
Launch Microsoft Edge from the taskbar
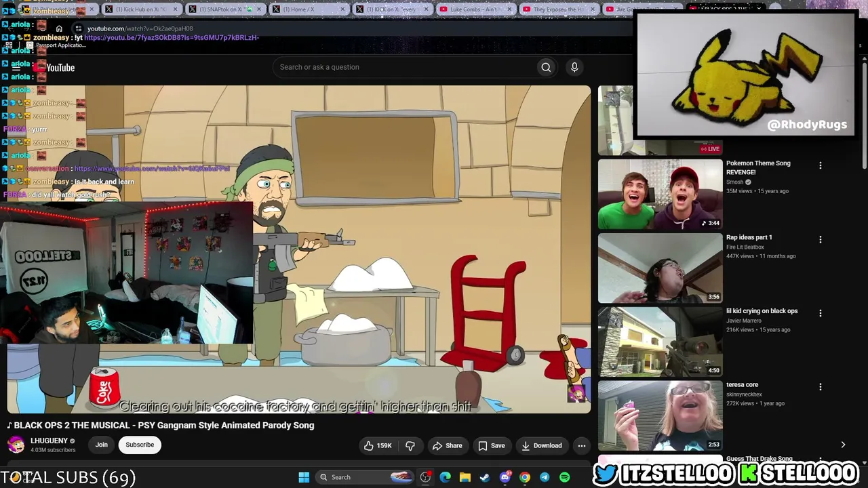(x=445, y=477)
